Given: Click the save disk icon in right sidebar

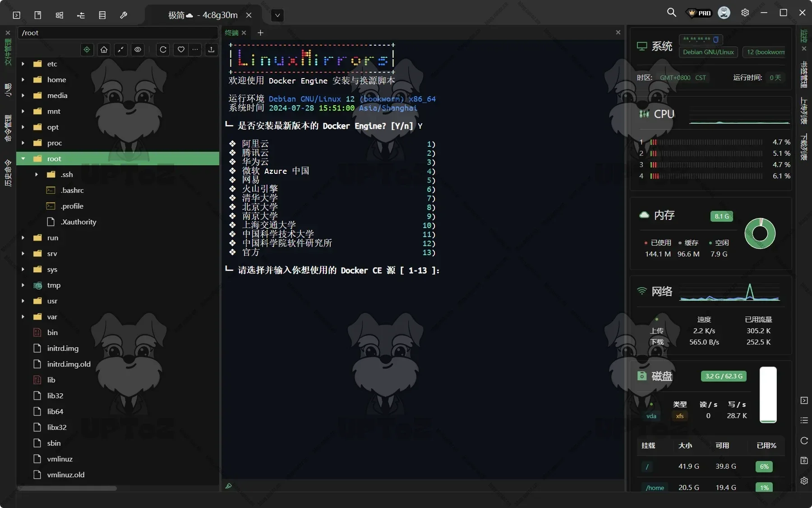Looking at the screenshot, I should tap(804, 461).
